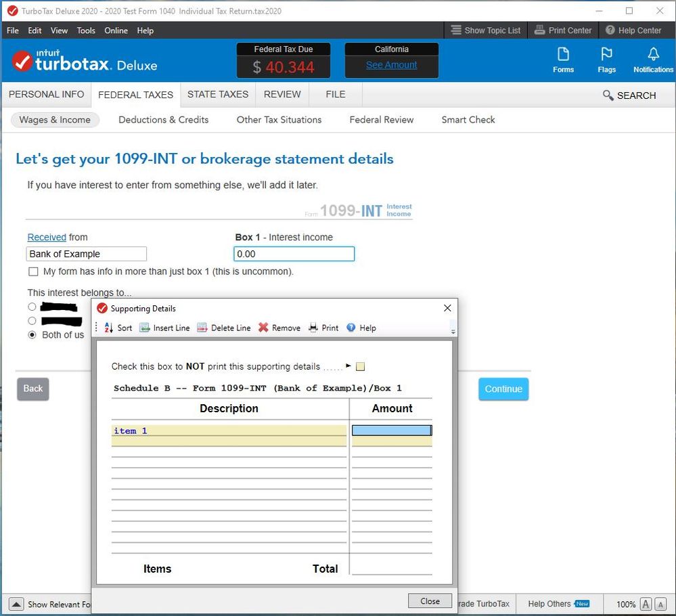
Task: Open the Smart Check section
Action: (468, 120)
